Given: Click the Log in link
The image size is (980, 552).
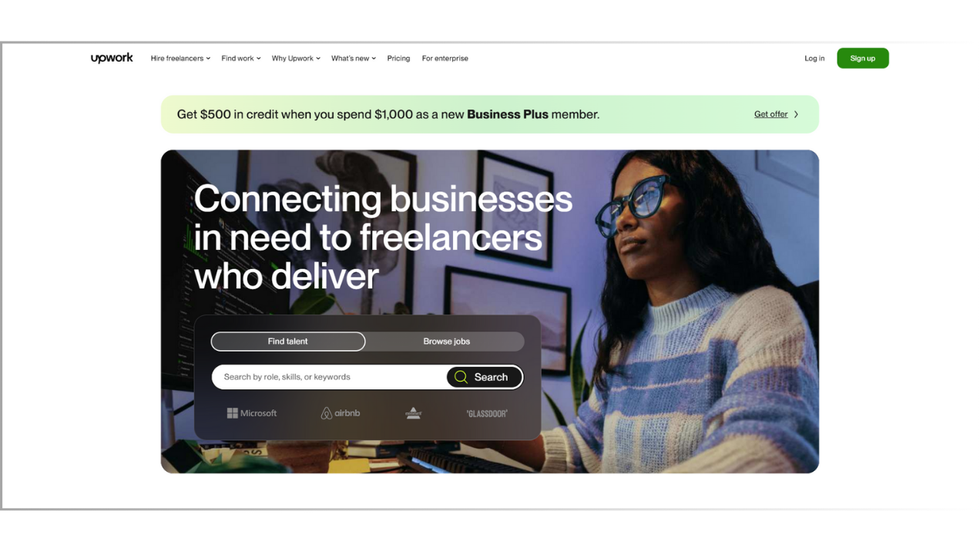Looking at the screenshot, I should click(814, 59).
